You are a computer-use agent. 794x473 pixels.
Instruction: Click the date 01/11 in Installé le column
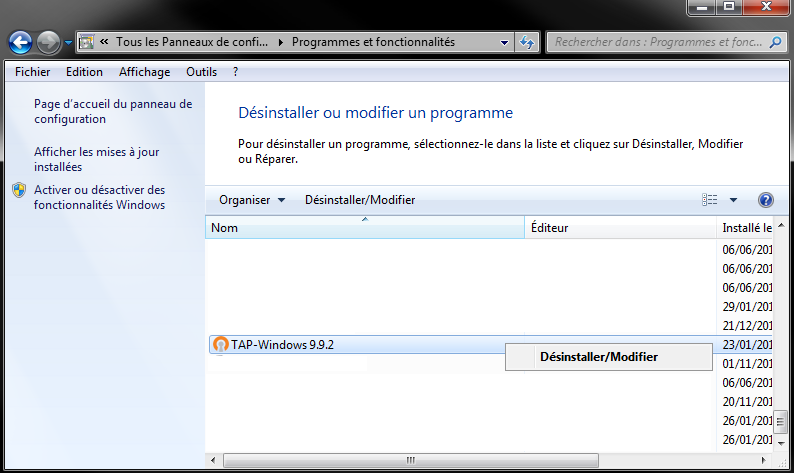point(747,364)
